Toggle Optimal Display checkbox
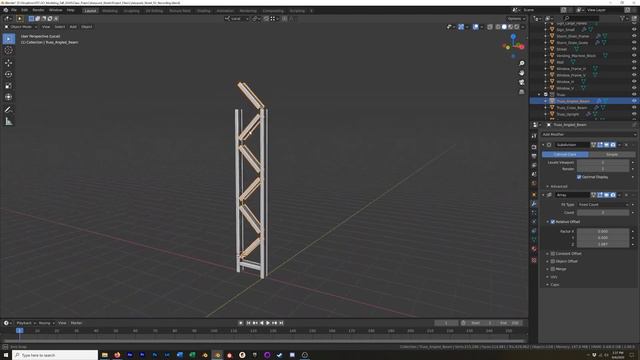Screen dimensions: 640x360 (579, 177)
